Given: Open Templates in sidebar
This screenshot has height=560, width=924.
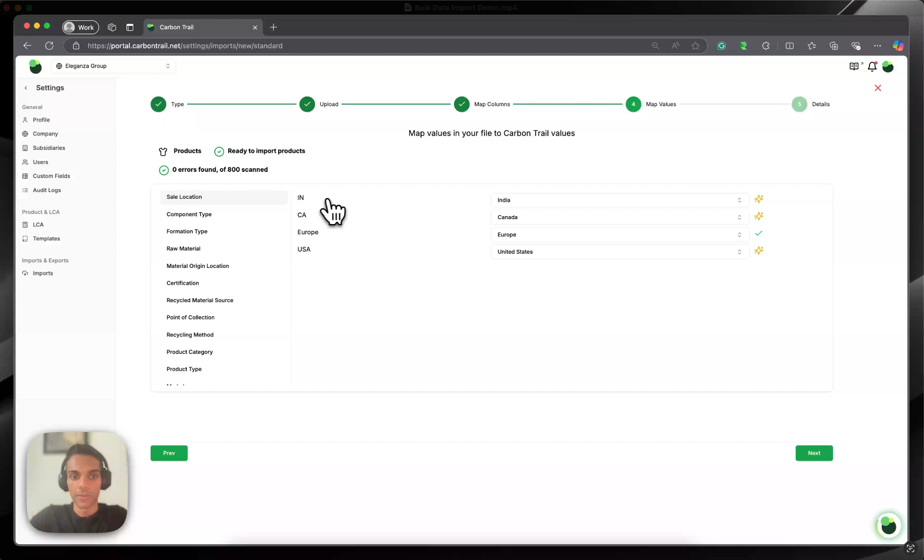Looking at the screenshot, I should click(46, 239).
